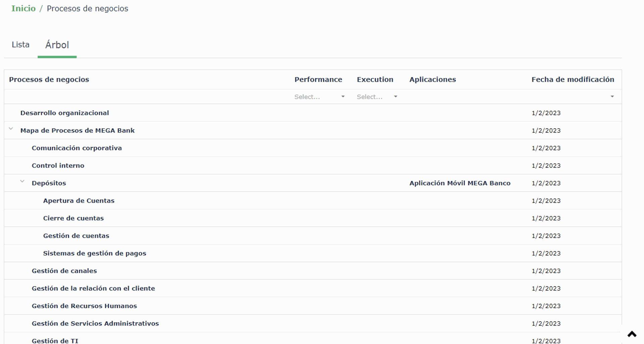Open Gestión de cuentas process
This screenshot has height=344, width=644.
click(x=76, y=236)
